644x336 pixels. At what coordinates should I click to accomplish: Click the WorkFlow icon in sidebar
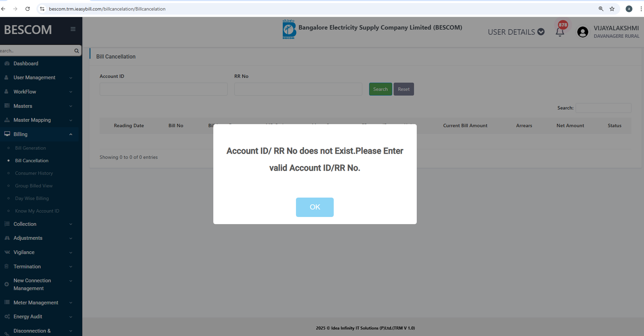pyautogui.click(x=6, y=92)
